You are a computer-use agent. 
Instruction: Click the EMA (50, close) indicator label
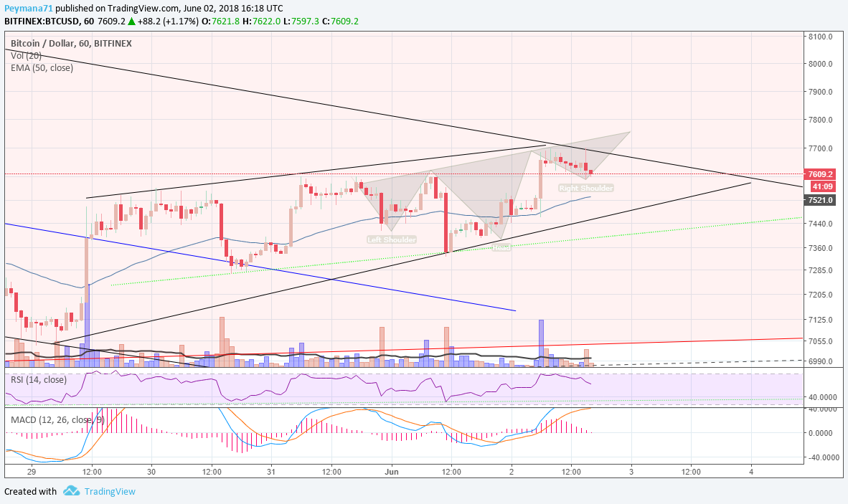pos(42,67)
